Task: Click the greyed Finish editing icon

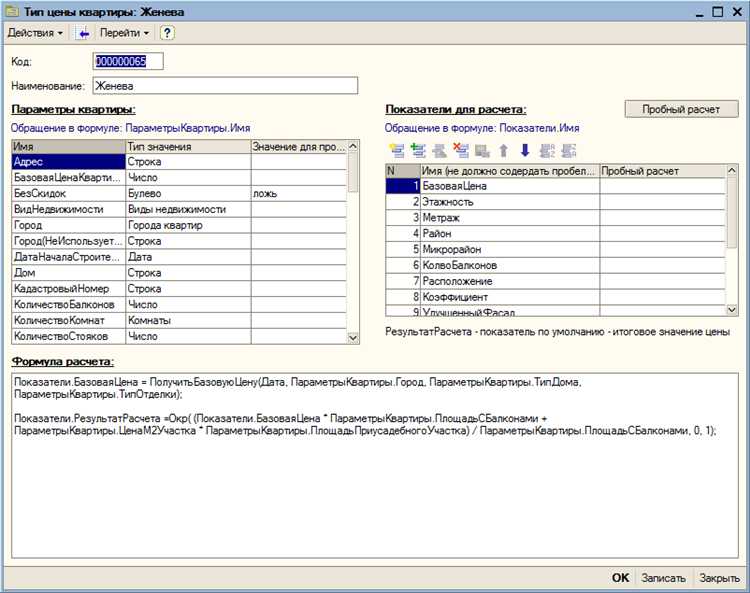Action: click(482, 151)
